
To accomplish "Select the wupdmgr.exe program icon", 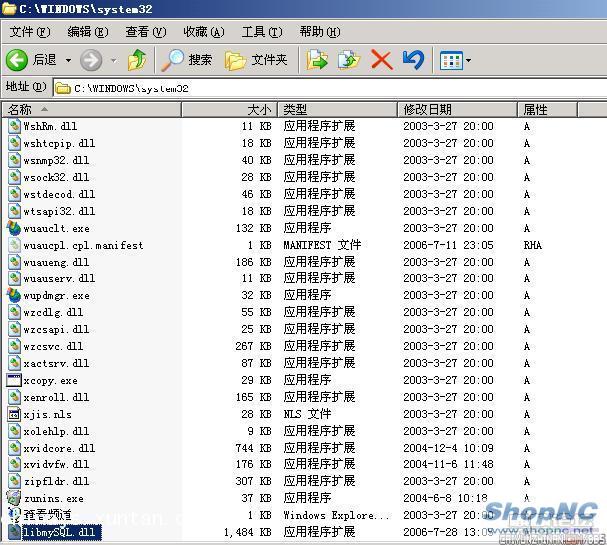I will click(14, 296).
